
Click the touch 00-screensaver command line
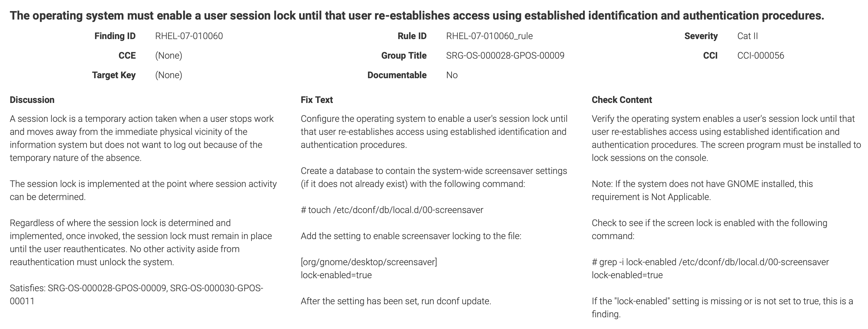tap(392, 210)
